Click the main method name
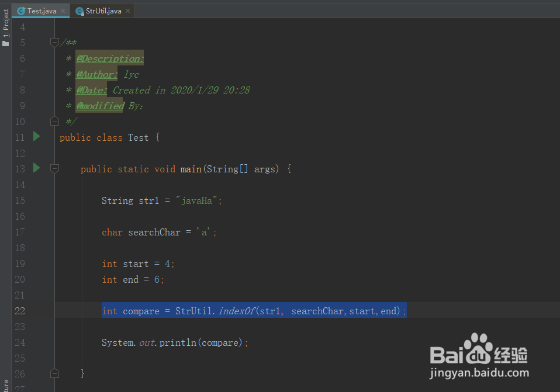The height and width of the screenshot is (392, 560). (191, 169)
